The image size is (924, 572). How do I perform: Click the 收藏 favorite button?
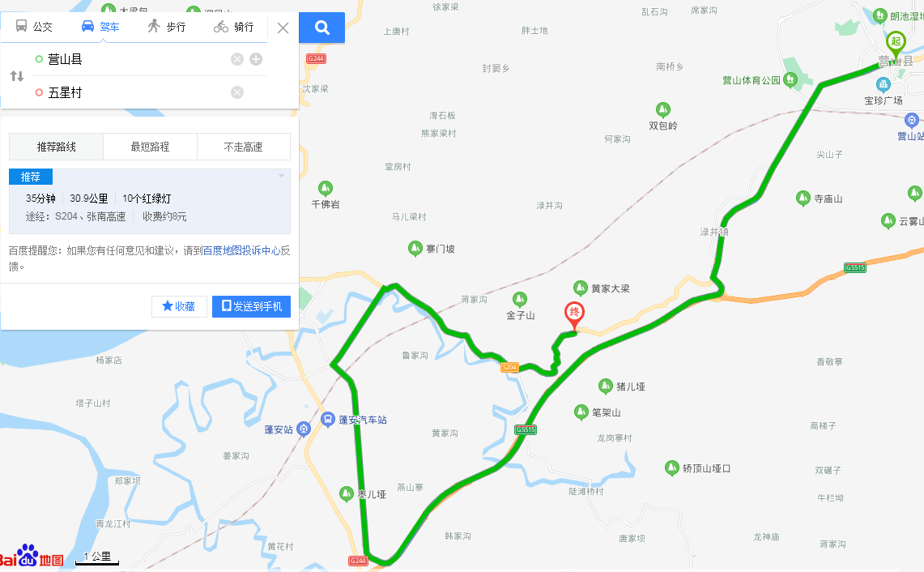coord(179,306)
